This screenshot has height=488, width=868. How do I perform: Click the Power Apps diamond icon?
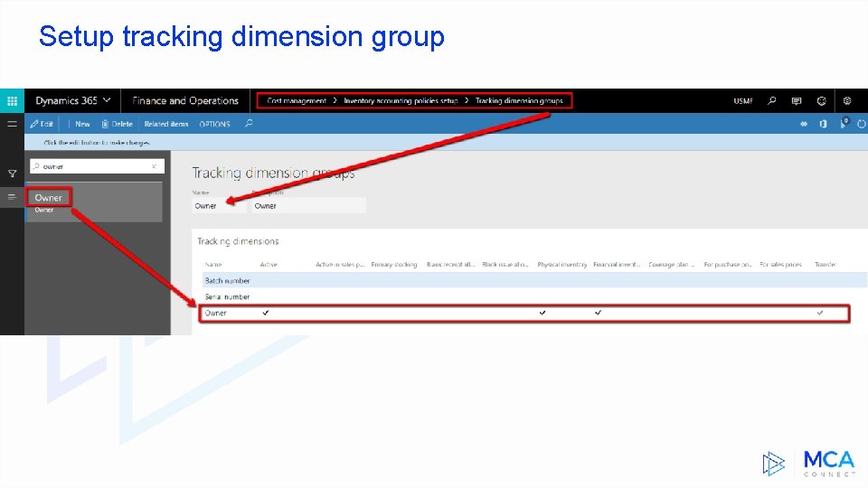pos(804,124)
